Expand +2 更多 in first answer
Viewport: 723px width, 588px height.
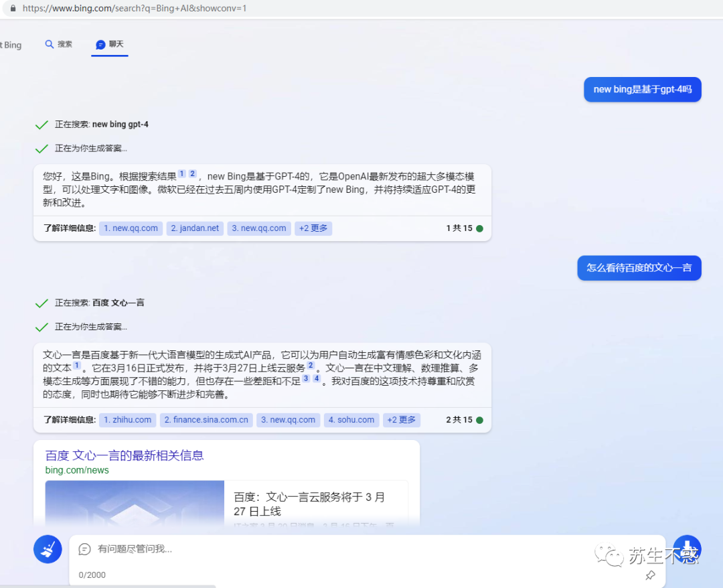[313, 228]
